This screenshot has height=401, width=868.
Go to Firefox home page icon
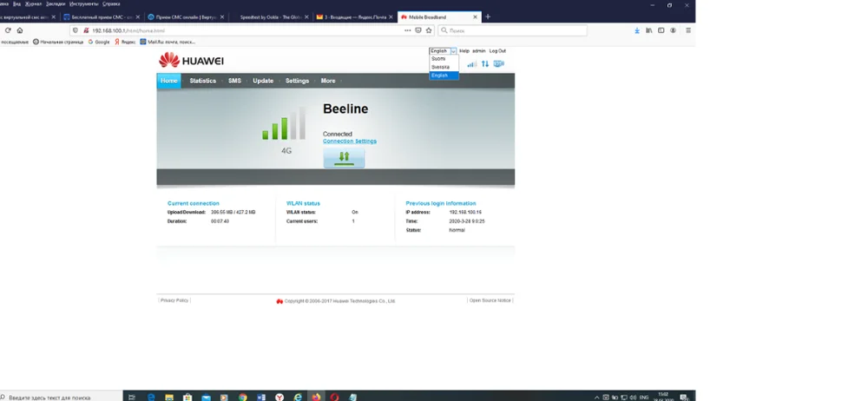click(x=20, y=30)
